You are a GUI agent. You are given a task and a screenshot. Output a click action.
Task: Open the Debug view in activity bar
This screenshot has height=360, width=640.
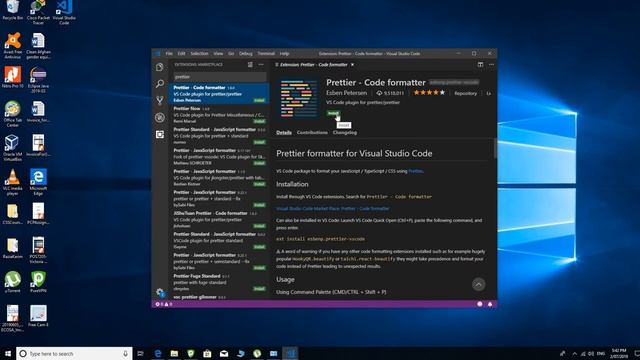pos(160,118)
